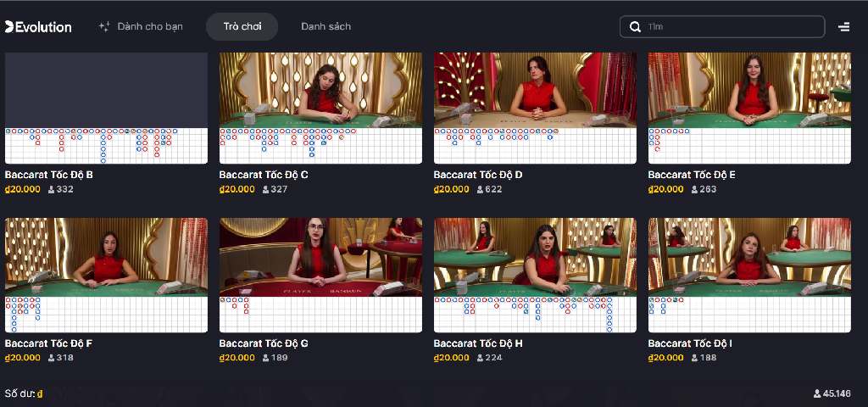The image size is (868, 407).
Task: Click the Baccarat Tốc Độ F scoreboard grid
Action: click(106, 315)
